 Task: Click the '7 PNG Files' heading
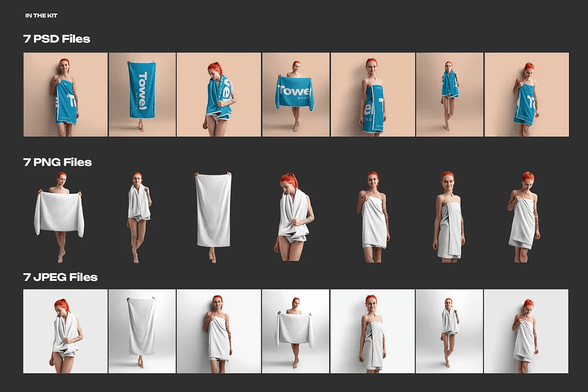[x=58, y=162]
